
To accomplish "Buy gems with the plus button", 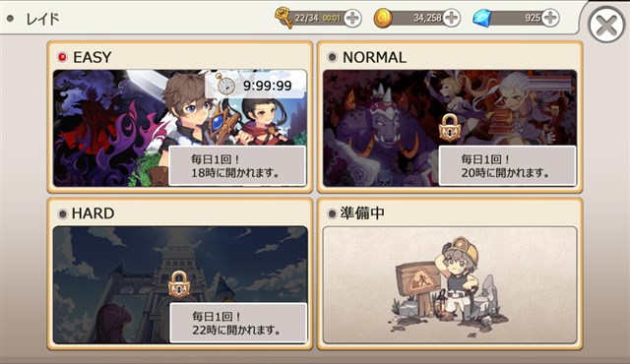I will pos(550,18).
